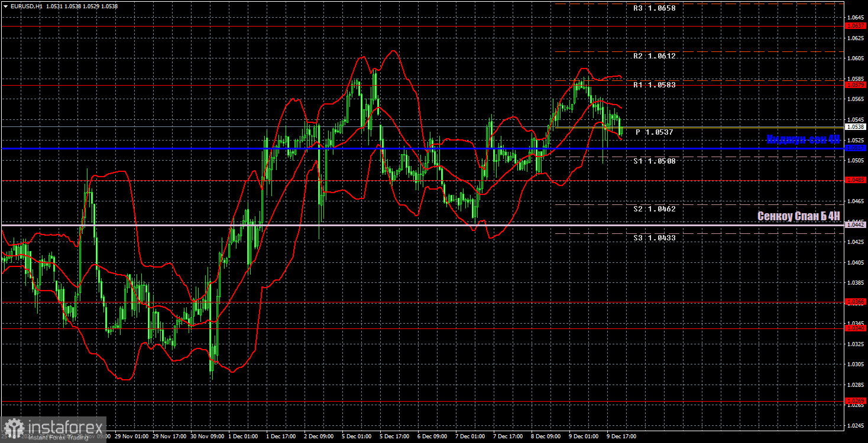Screen dimensions: 868x443
Task: Select the S1 1.0508 support label
Action: point(654,161)
